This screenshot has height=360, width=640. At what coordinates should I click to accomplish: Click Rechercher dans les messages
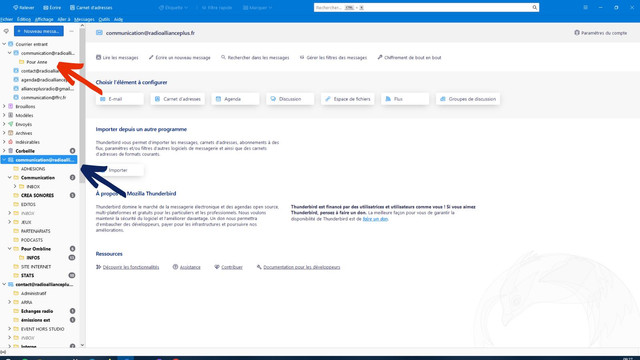(255, 58)
